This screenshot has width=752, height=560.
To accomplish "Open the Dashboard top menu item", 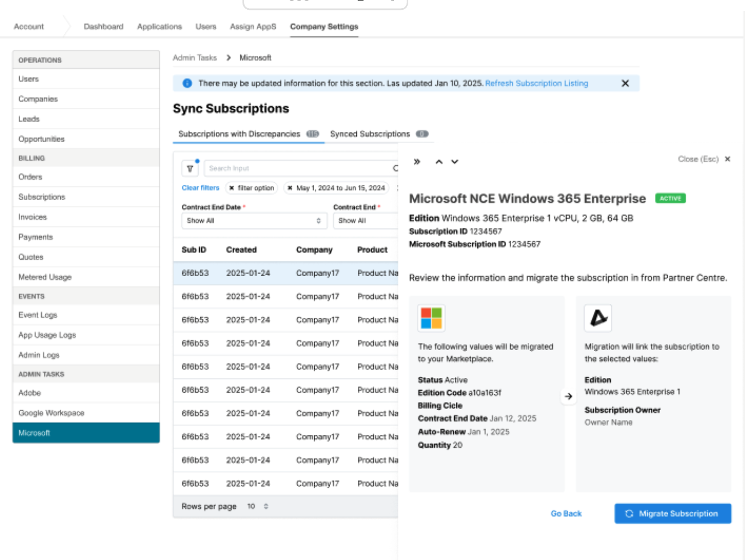I will click(103, 27).
